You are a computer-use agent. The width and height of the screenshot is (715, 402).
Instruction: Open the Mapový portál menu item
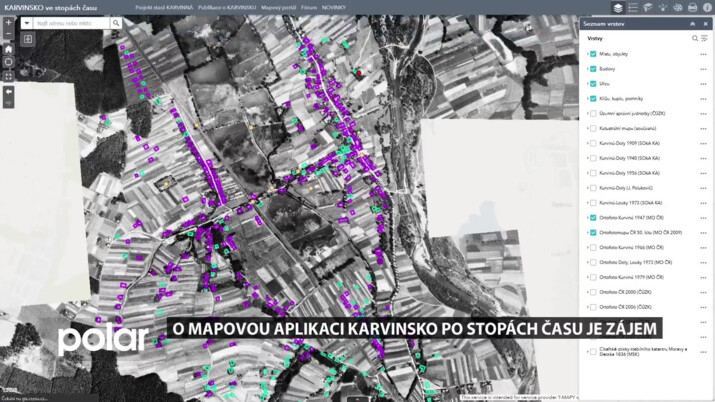click(x=278, y=7)
